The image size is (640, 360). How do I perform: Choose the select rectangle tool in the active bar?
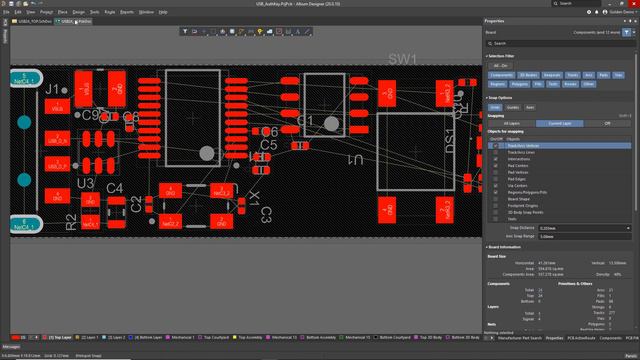(213, 31)
